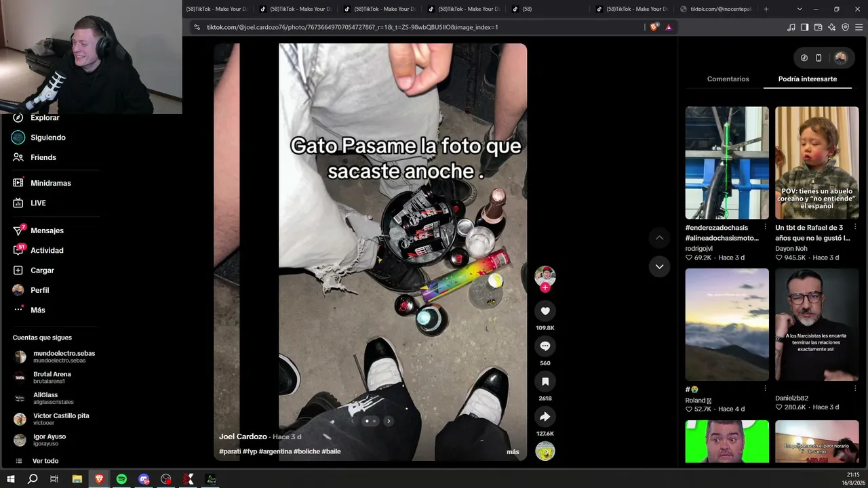Screen dimensions: 868x488
Task: Open the SpongeBob sound disc icon
Action: click(545, 451)
